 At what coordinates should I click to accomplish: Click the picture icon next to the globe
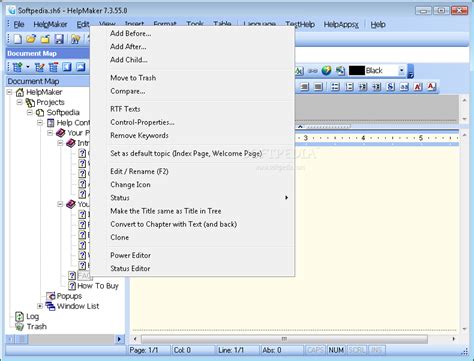coord(340,71)
